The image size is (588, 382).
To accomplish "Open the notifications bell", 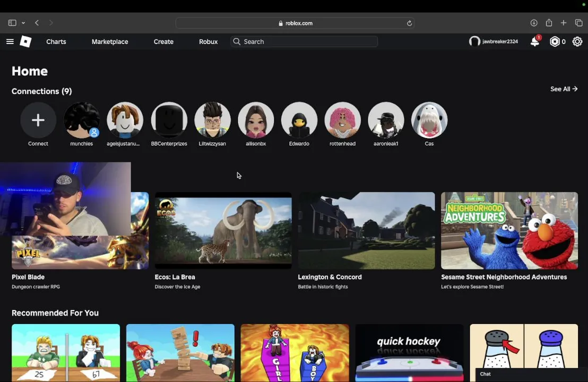I will click(x=535, y=41).
